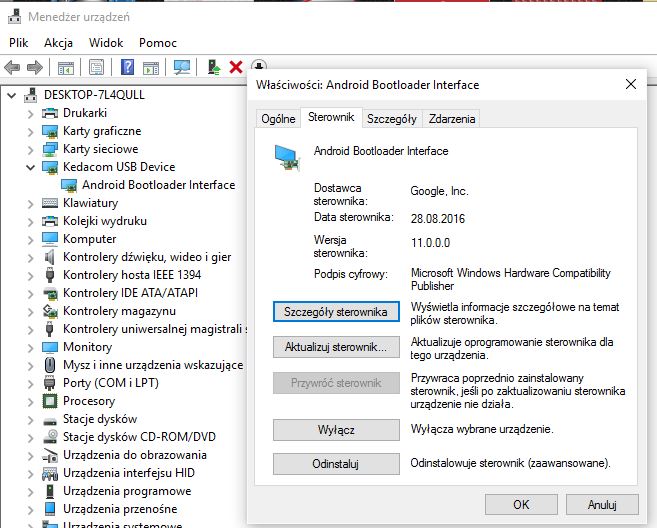Open the Widok menu

click(106, 43)
